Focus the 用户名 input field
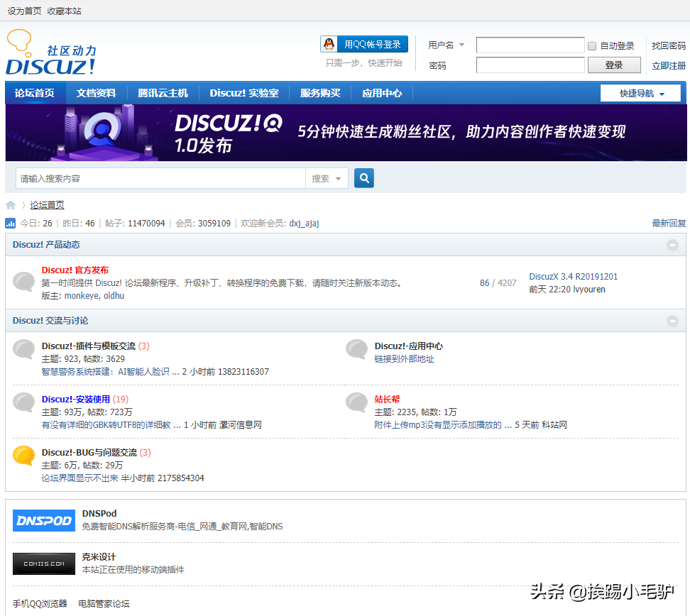The height and width of the screenshot is (616, 690). click(530, 45)
